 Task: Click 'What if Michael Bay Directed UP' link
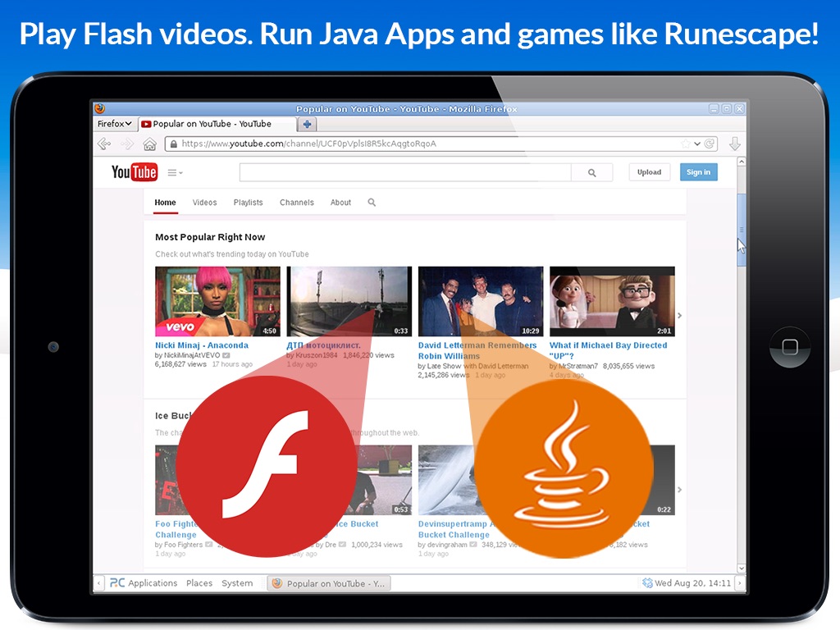coord(609,351)
